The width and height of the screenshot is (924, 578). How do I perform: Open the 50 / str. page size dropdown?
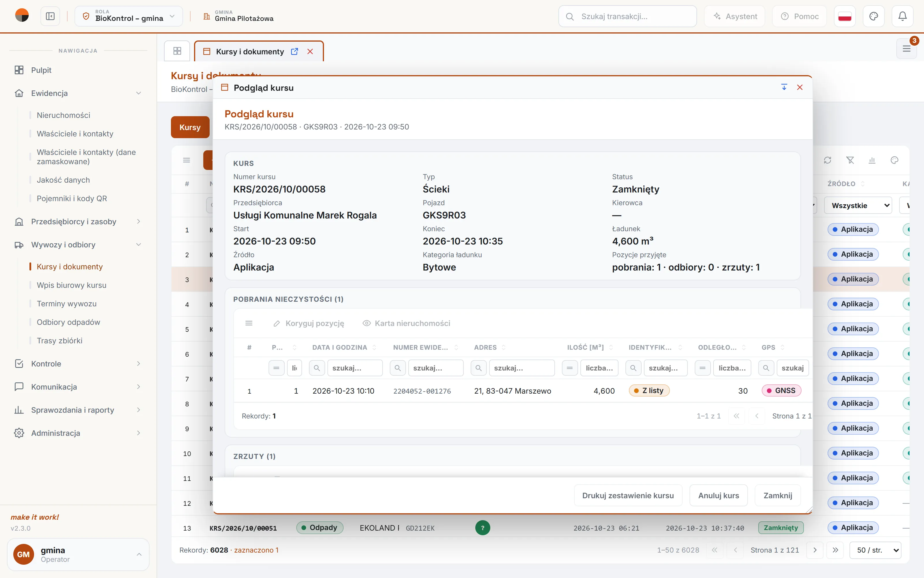click(x=875, y=550)
